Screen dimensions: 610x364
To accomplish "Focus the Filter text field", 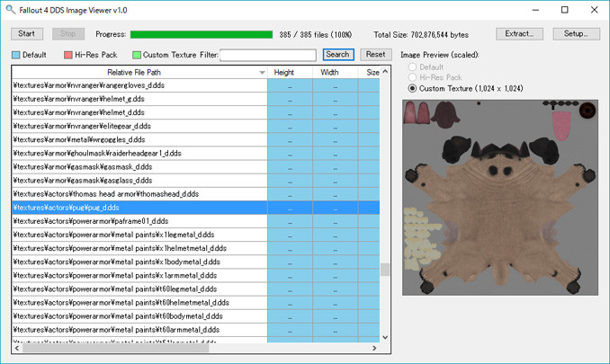I will point(268,55).
